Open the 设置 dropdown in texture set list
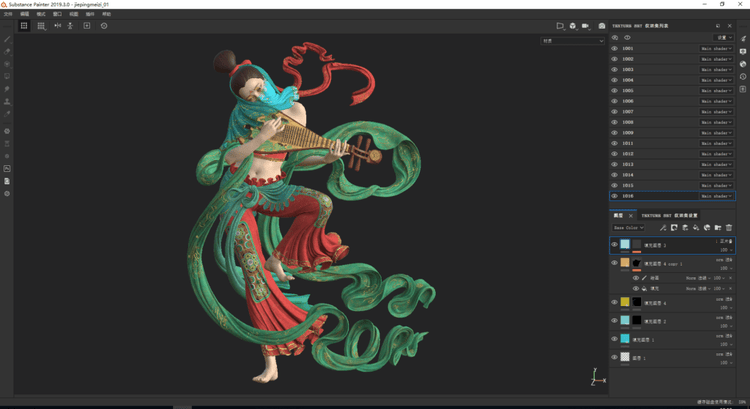The height and width of the screenshot is (409, 750). (x=723, y=37)
